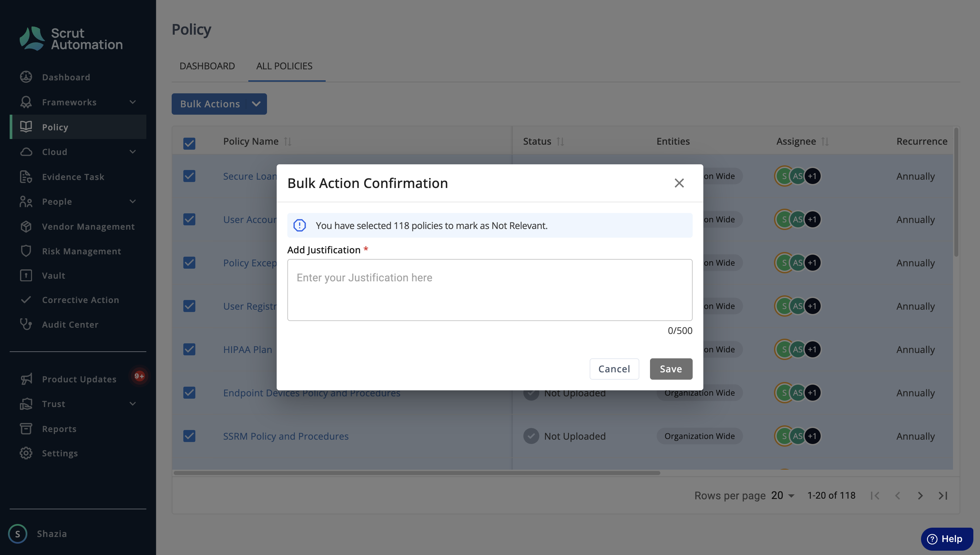Expand the Frameworks menu chevron
This screenshot has height=555, width=980.
[133, 102]
